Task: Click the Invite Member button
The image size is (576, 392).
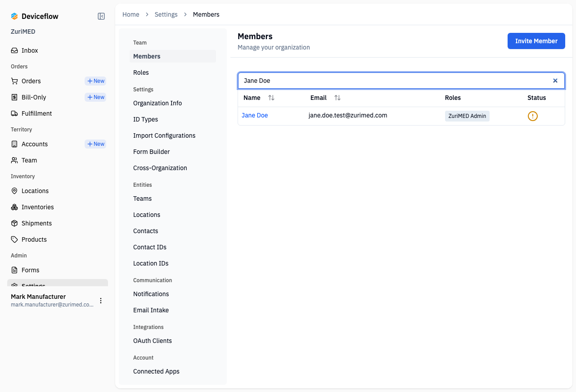Action: (x=536, y=41)
